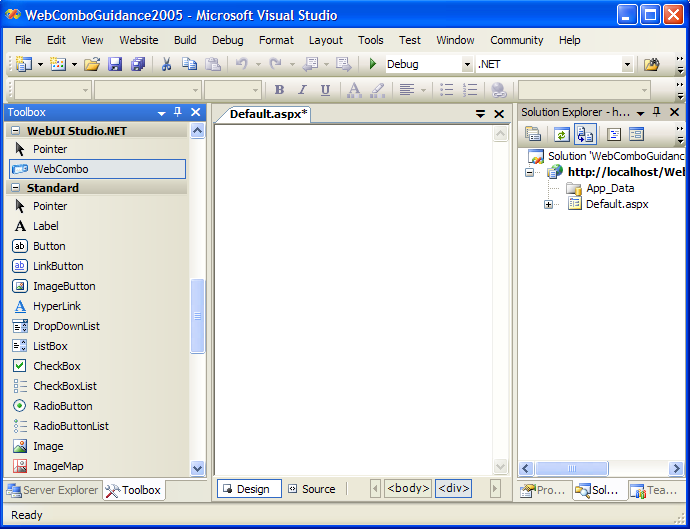The width and height of the screenshot is (690, 529).
Task: Click the Properties icon in Solution Explorer
Action: pos(534,135)
